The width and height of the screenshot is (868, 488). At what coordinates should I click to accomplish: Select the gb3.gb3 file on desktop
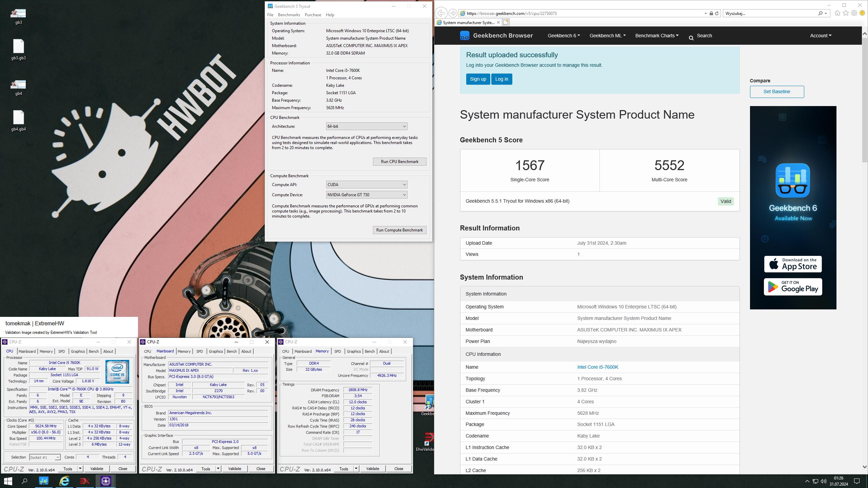(18, 49)
